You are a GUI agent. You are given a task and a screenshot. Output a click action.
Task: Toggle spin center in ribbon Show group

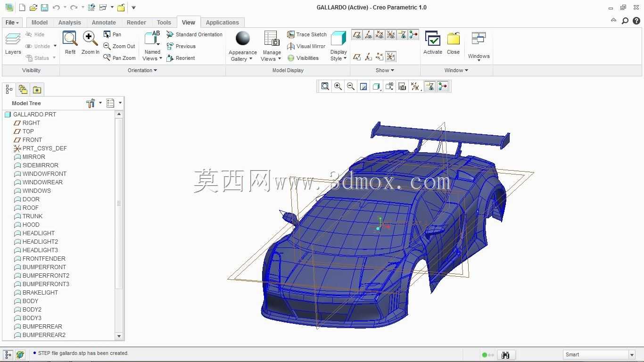click(413, 34)
